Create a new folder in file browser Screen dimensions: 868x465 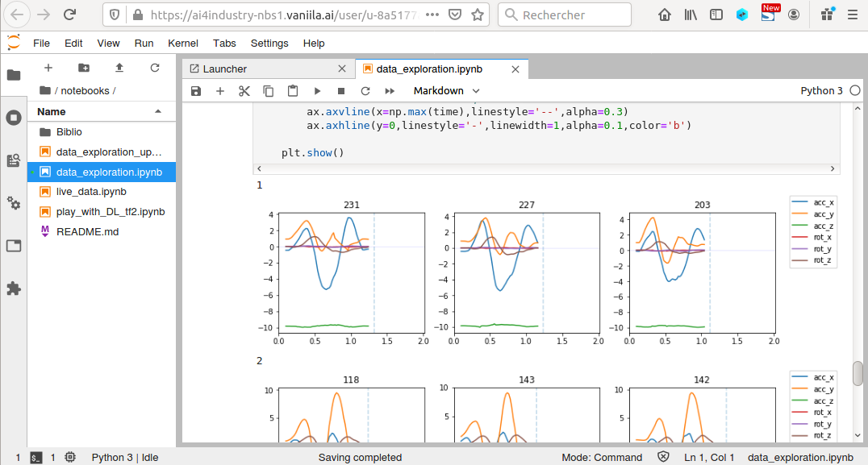point(84,68)
